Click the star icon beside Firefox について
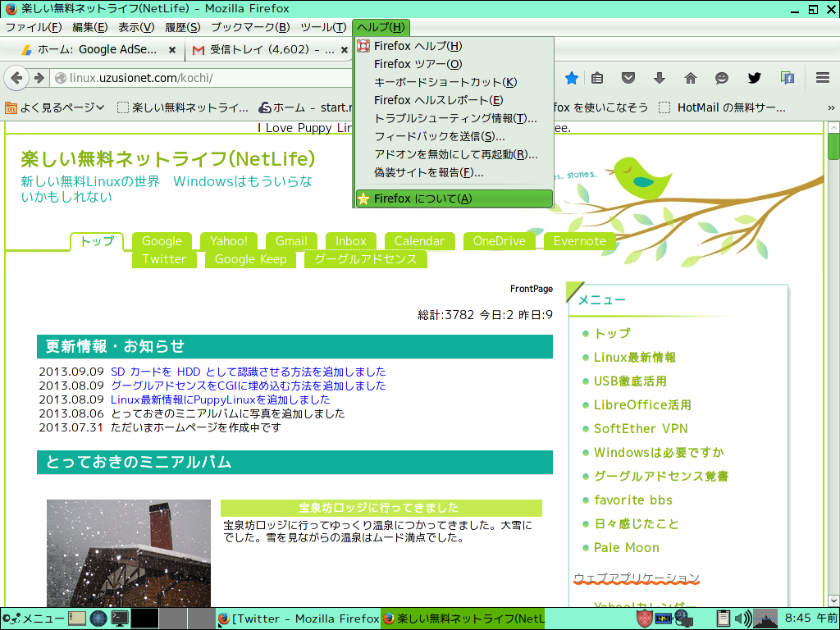The image size is (840, 630). coord(363,199)
